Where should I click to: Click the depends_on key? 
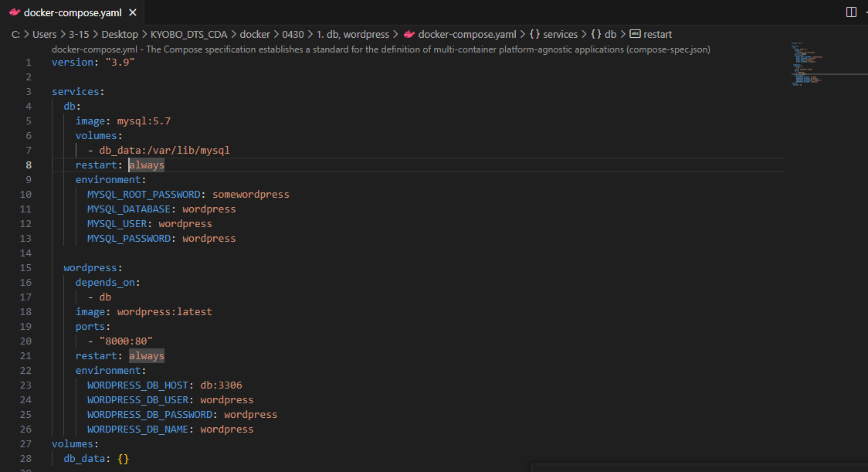[105, 283]
